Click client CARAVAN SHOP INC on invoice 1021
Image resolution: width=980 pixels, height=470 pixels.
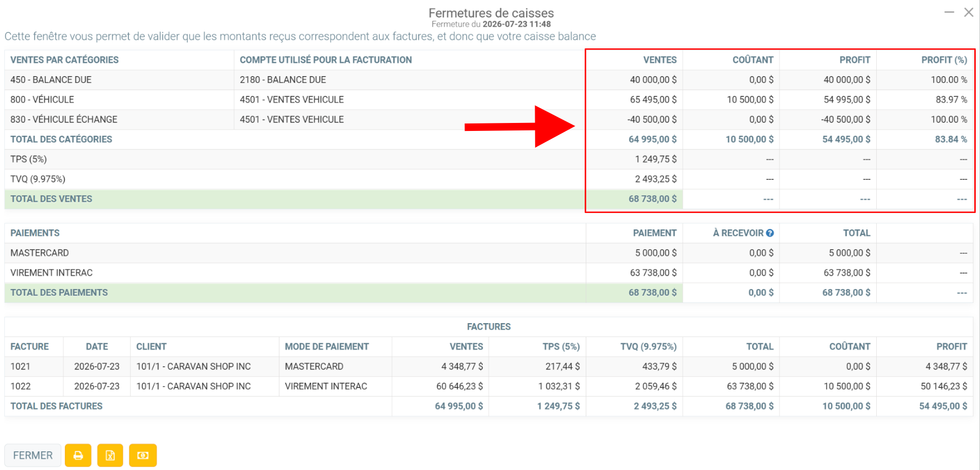193,366
